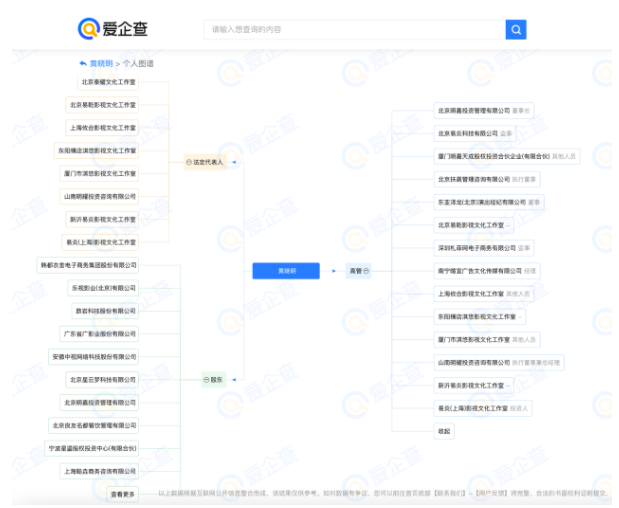Click the blue search magnifier button
The width and height of the screenshot is (619, 508).
click(516, 30)
